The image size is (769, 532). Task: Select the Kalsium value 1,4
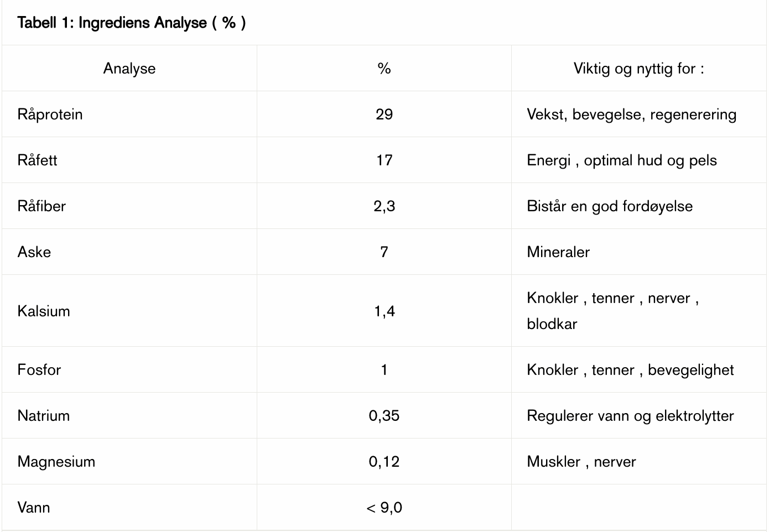(x=384, y=311)
